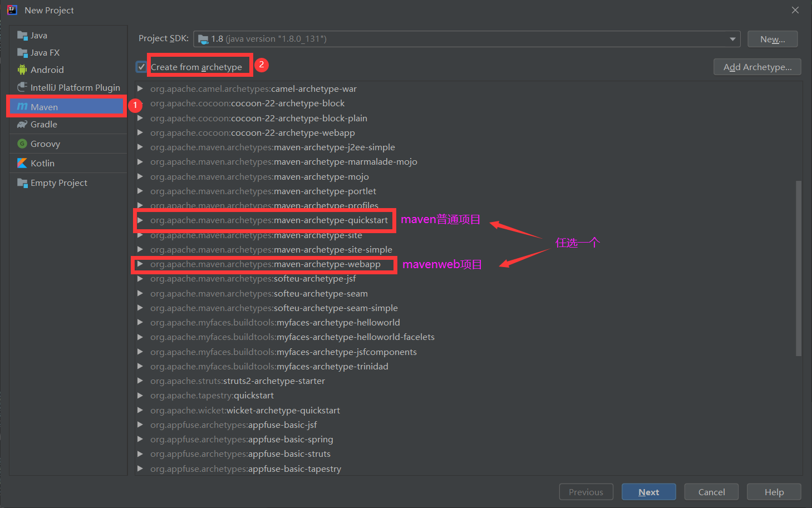Select cocoon-22-archetype-block archetype
This screenshot has height=508, width=812.
coord(248,103)
